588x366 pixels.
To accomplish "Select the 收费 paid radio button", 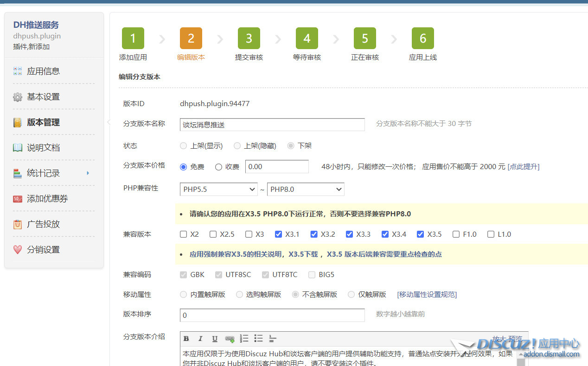I will coord(219,167).
